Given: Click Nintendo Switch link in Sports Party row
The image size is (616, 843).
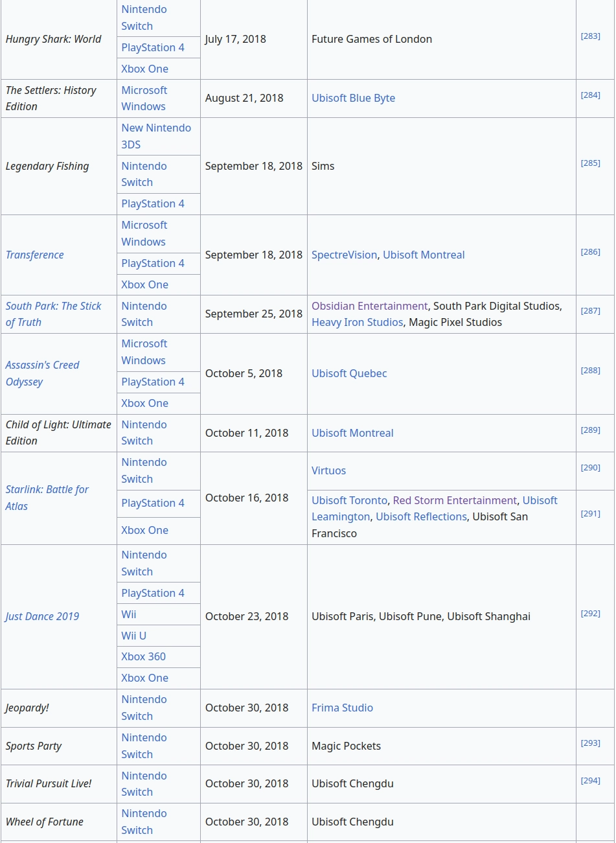Looking at the screenshot, I should 144,746.
